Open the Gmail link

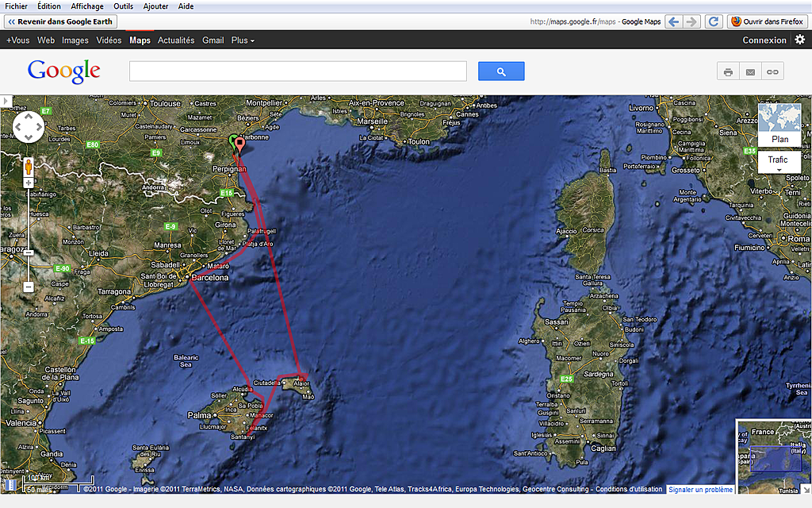pos(213,40)
